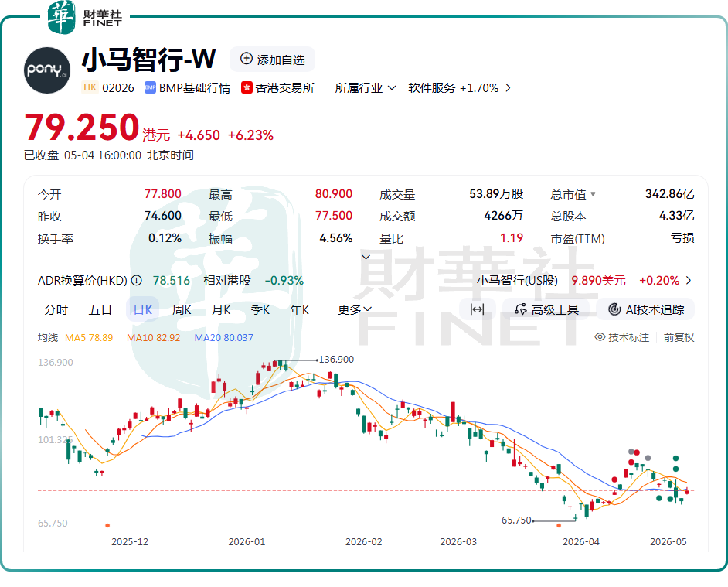Click the 财華社 FINET logo
This screenshot has height=587, width=728.
point(86,18)
